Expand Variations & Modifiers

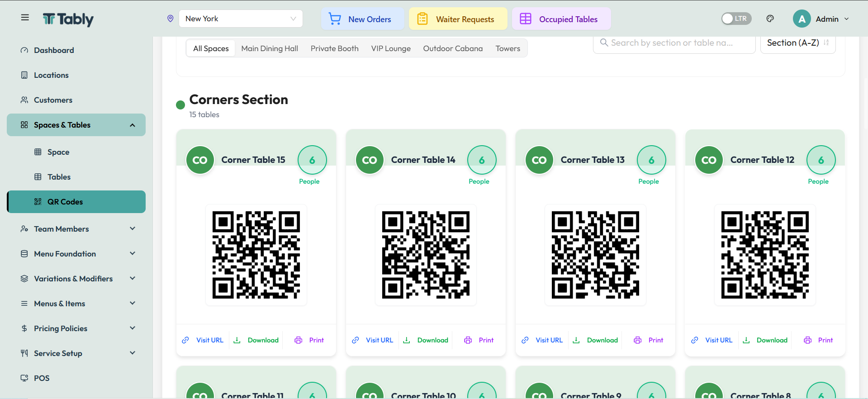tap(76, 279)
